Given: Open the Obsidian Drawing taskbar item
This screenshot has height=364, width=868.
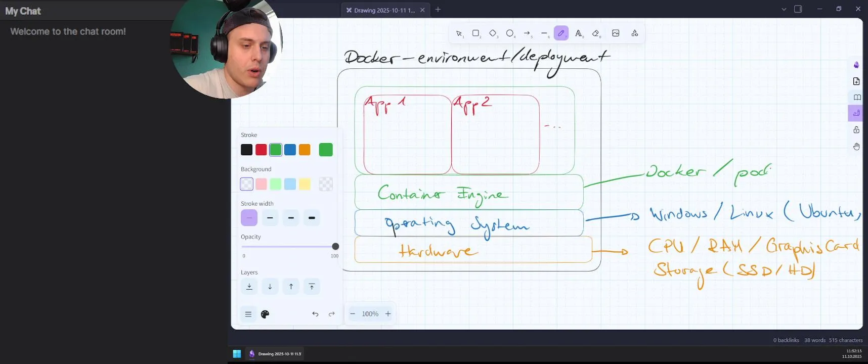Looking at the screenshot, I should pyautogui.click(x=275, y=354).
